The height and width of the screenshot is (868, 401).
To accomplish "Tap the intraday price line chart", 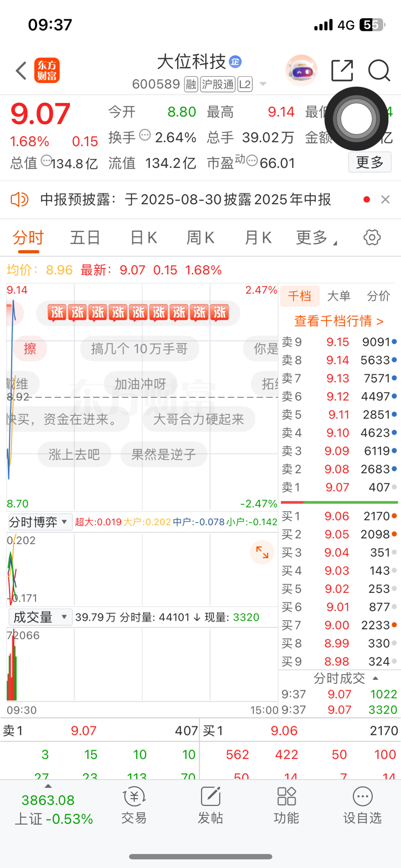I will pos(142,397).
